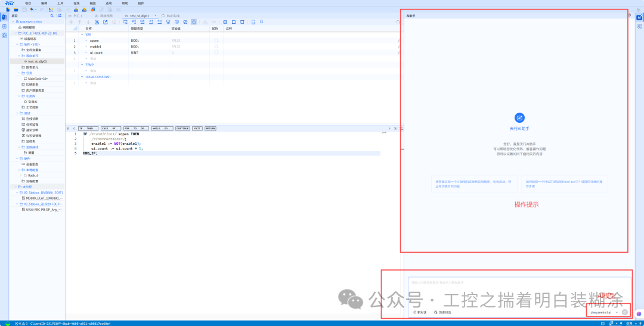The width and height of the screenshot is (644, 326).
Task: Collapse the PLC_1[T426E-XEP-Z2-10] node
Action: (16, 33)
